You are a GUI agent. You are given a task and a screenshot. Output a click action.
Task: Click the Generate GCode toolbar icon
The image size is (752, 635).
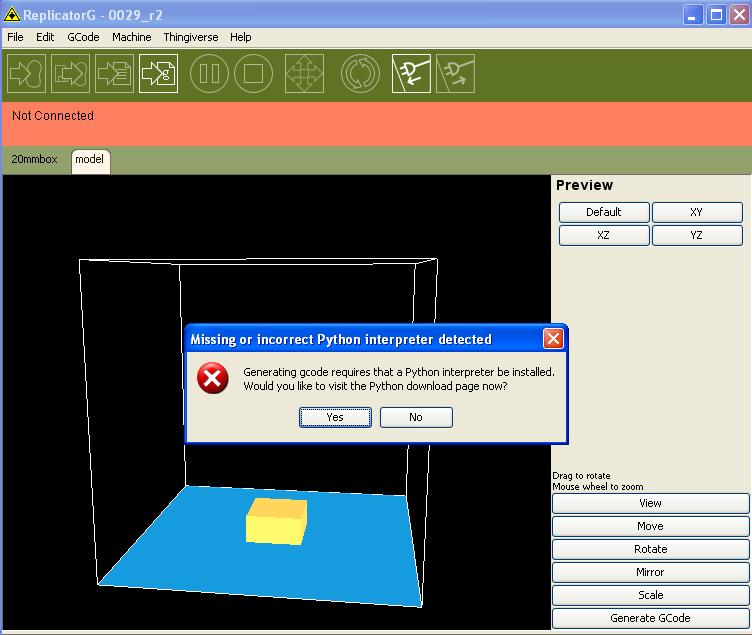tap(159, 73)
